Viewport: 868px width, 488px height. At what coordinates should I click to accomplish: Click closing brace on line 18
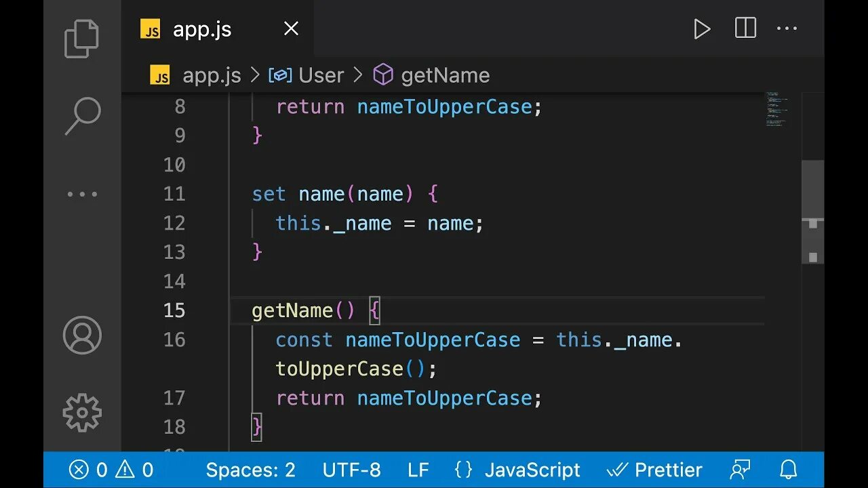[257, 427]
